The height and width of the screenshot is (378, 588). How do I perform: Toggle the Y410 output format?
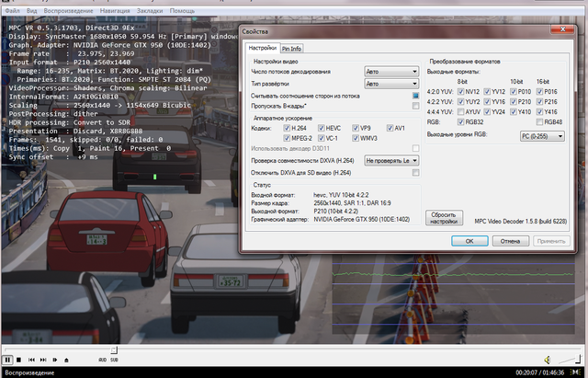514,112
